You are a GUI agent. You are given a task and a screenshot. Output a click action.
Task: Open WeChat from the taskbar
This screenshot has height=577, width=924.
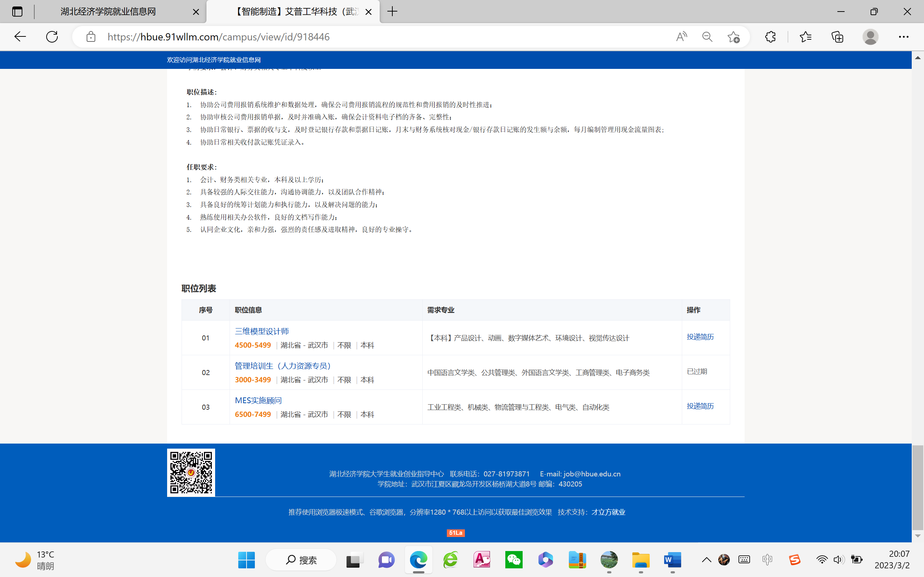click(514, 560)
